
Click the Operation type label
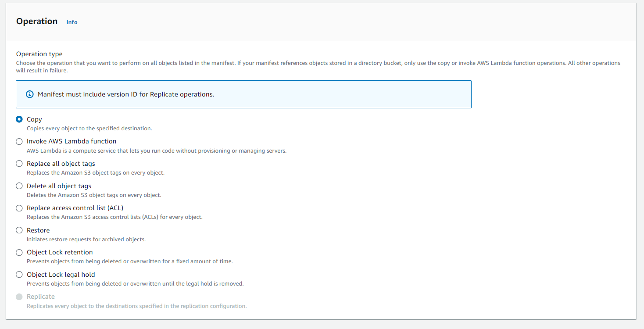(x=39, y=54)
